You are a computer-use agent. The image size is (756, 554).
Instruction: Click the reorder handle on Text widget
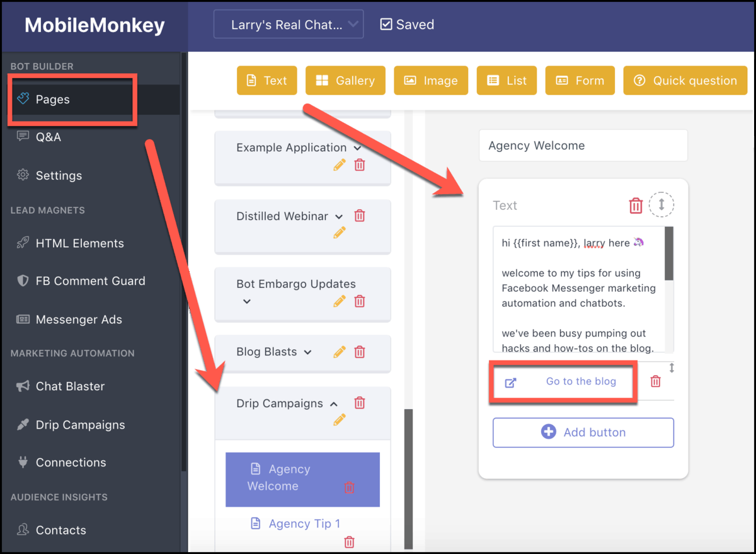[x=661, y=204]
